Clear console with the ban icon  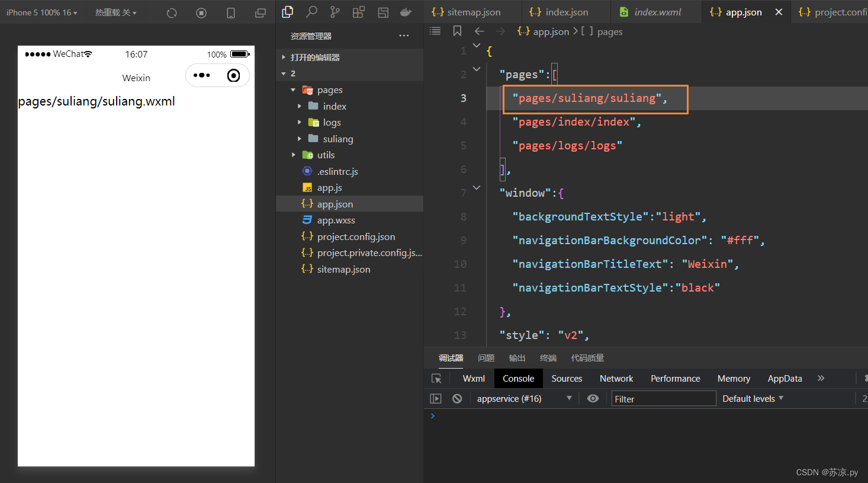tap(457, 399)
